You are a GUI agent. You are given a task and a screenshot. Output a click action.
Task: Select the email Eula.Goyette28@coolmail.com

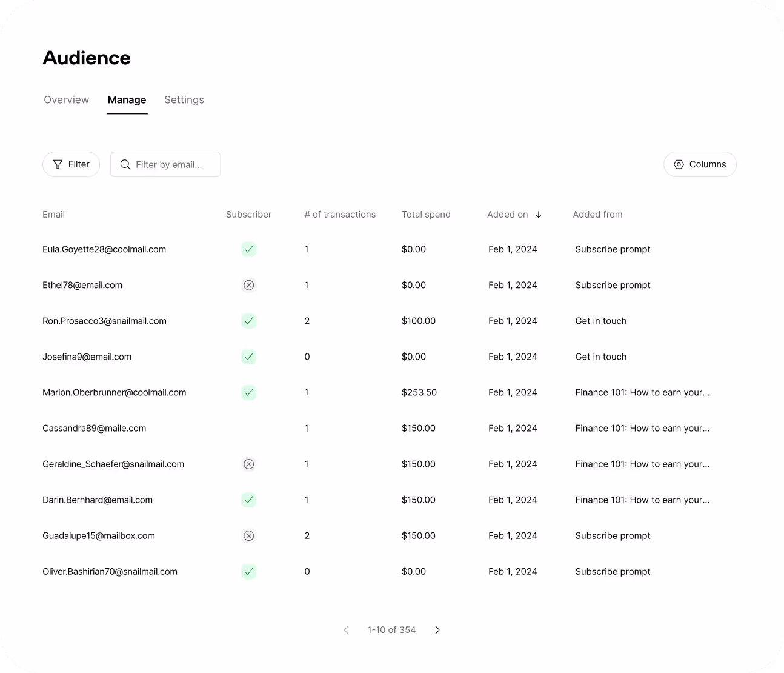coord(104,249)
